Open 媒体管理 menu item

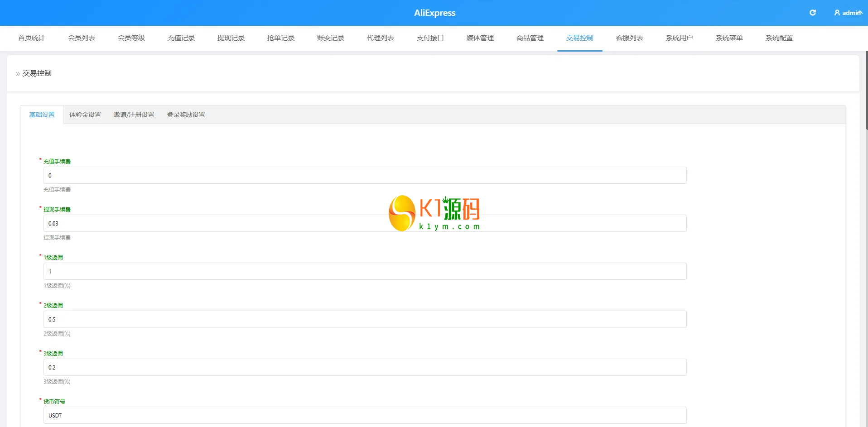coord(480,38)
